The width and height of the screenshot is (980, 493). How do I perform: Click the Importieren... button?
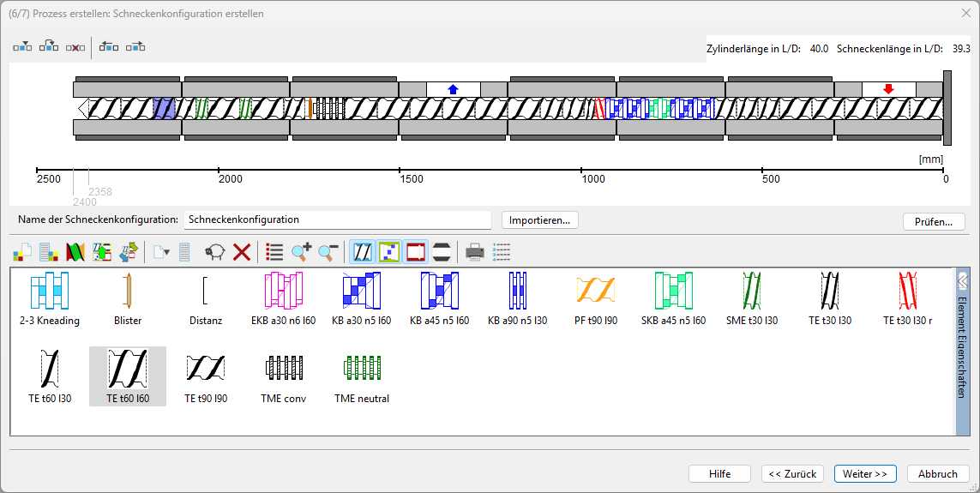(x=539, y=220)
